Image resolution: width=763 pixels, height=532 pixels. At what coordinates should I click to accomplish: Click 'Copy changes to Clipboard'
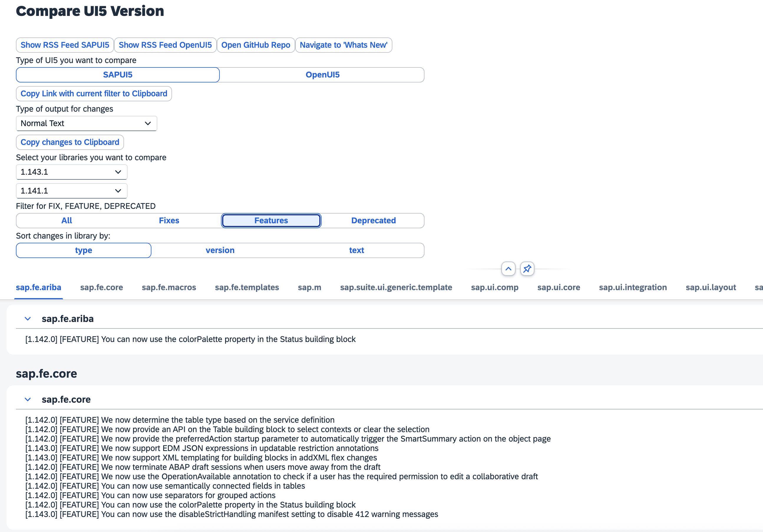tap(70, 142)
